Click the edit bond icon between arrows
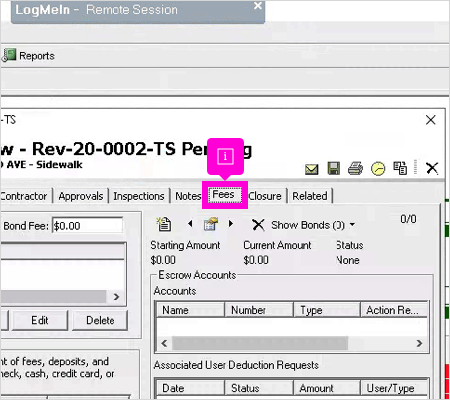 click(211, 224)
